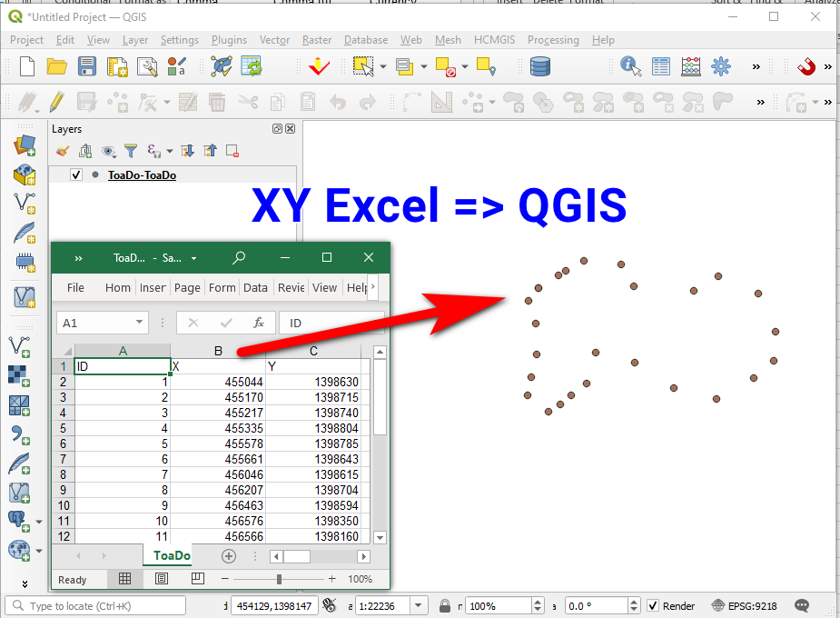The image size is (840, 618).
Task: Click the New Project icon
Action: (26, 66)
